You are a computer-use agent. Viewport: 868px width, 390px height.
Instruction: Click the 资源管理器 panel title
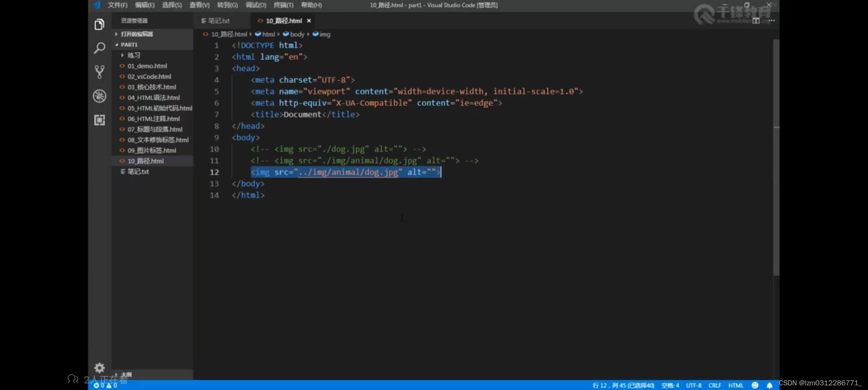[x=134, y=21]
